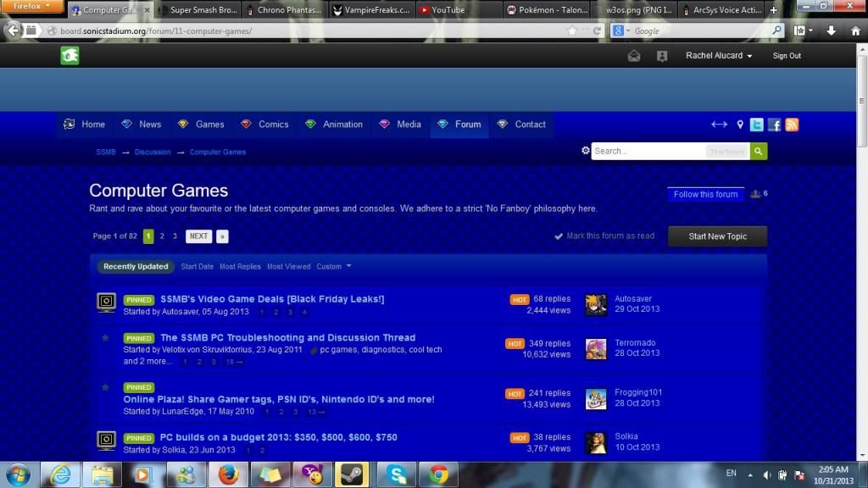The width and height of the screenshot is (868, 488).
Task: Open the orange RSS feed icon
Action: click(x=792, y=125)
